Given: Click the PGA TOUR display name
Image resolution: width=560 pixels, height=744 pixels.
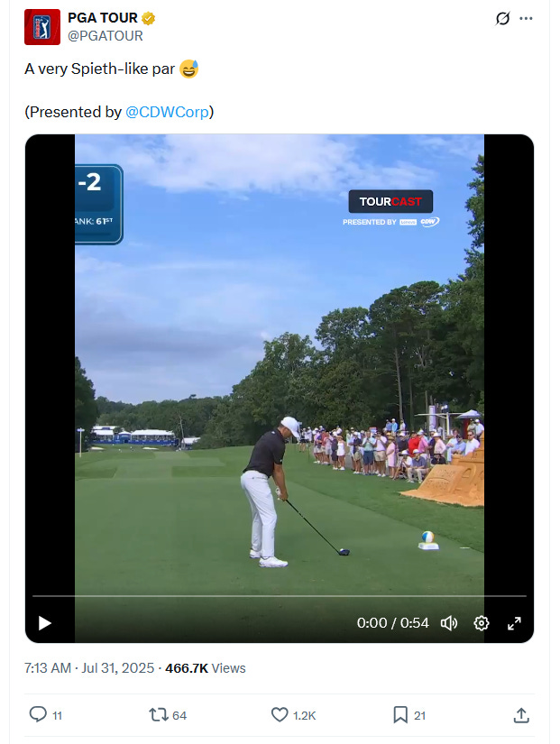Looking at the screenshot, I should click(x=103, y=18).
